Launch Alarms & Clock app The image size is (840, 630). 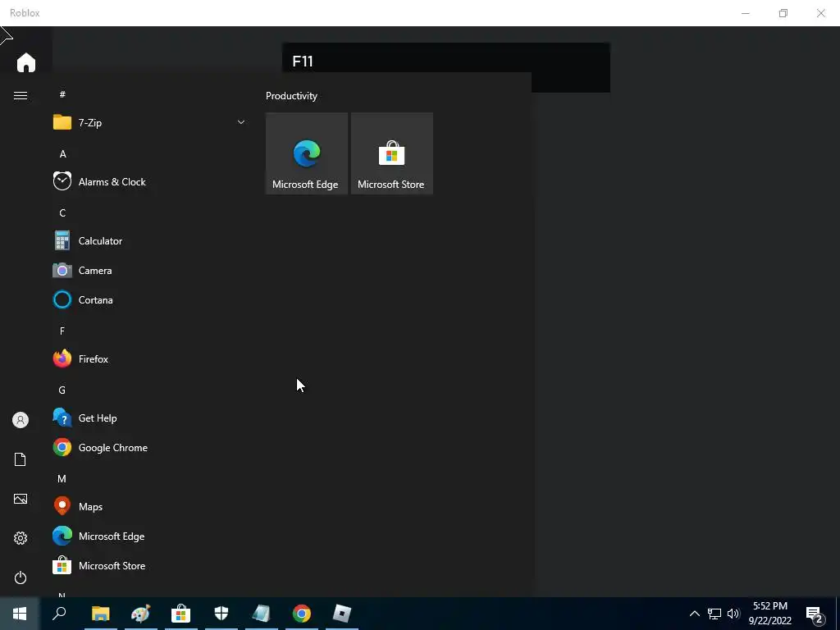149,181
